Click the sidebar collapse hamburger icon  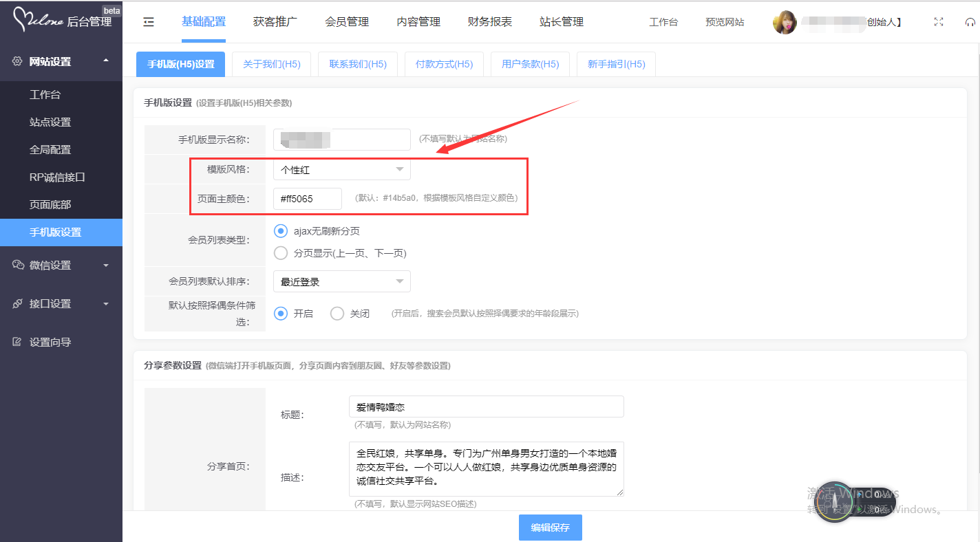coord(149,22)
